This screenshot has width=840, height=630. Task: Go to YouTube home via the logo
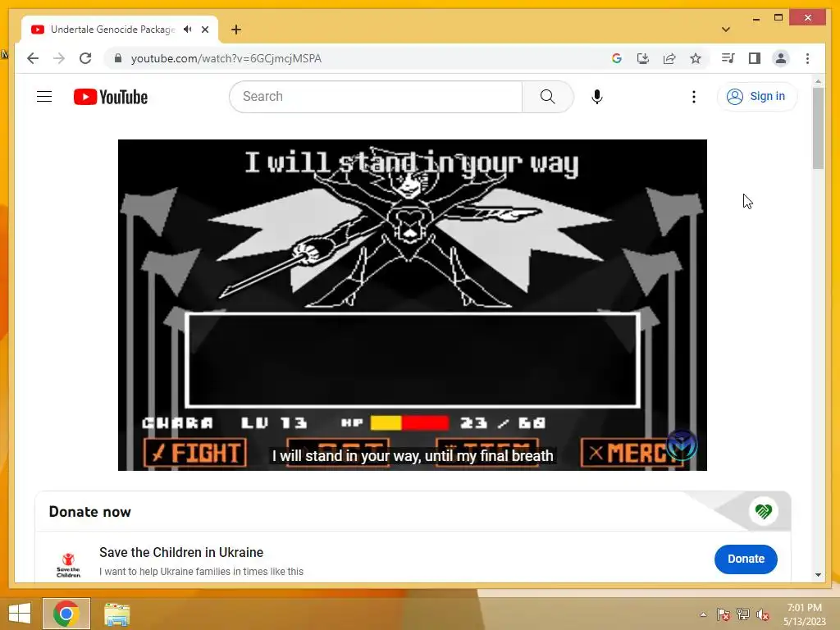pyautogui.click(x=111, y=97)
